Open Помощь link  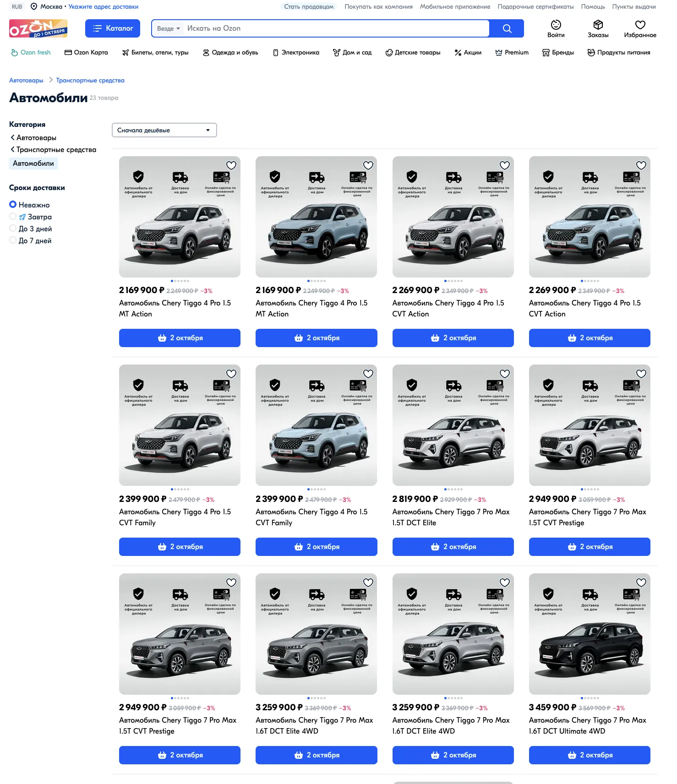pyautogui.click(x=593, y=6)
